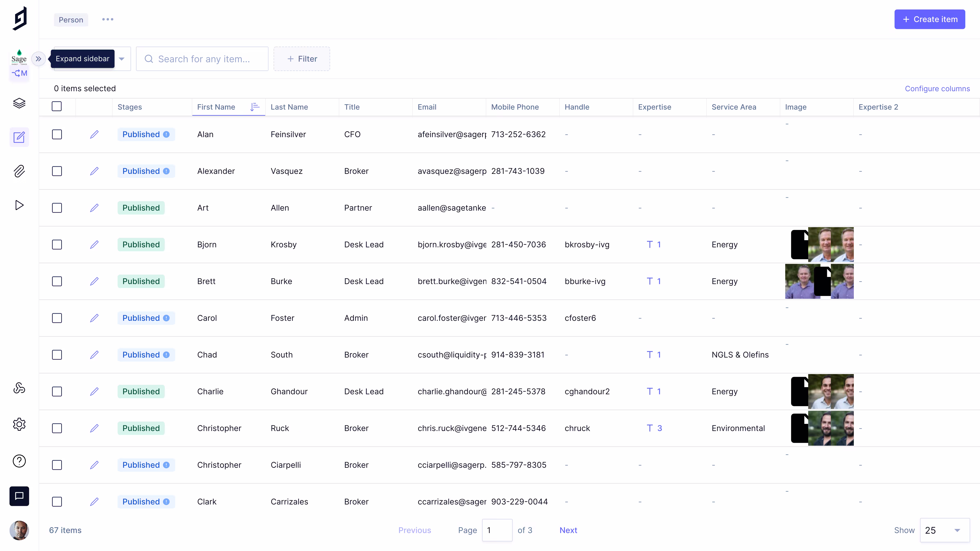Open the stacked layers icon in sidebar

tap(19, 103)
